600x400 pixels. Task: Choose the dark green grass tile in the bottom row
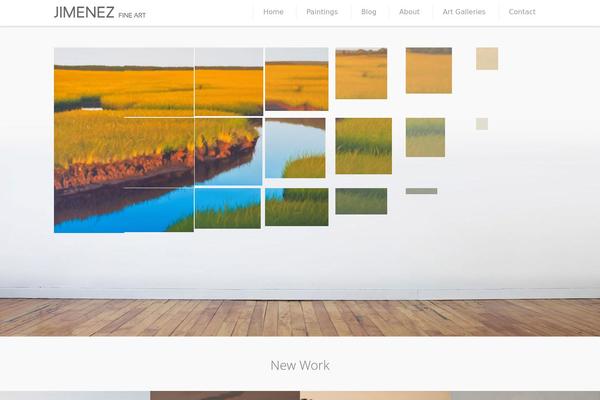click(361, 201)
